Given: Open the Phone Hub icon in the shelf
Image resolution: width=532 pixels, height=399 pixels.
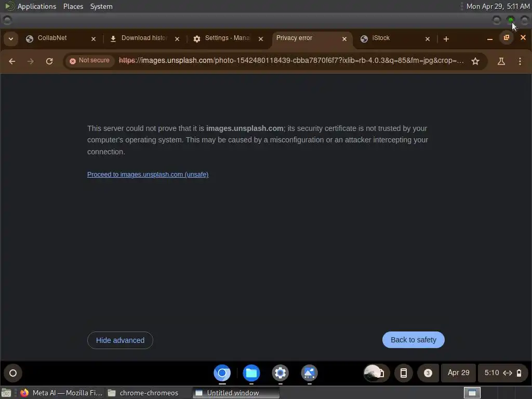Looking at the screenshot, I should pos(403,373).
